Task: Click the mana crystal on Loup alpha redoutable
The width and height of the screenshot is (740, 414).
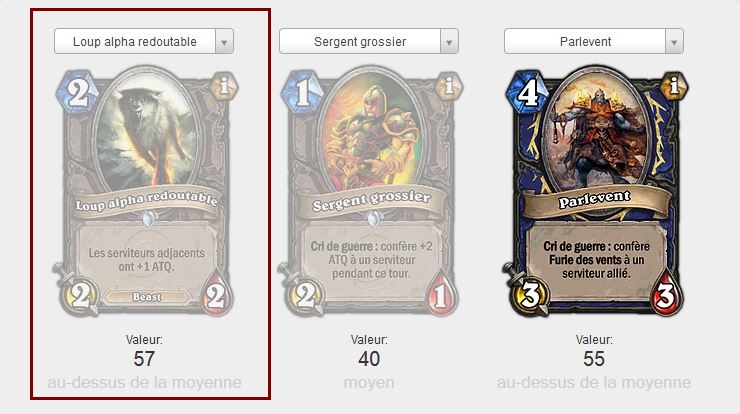Action: [x=78, y=92]
